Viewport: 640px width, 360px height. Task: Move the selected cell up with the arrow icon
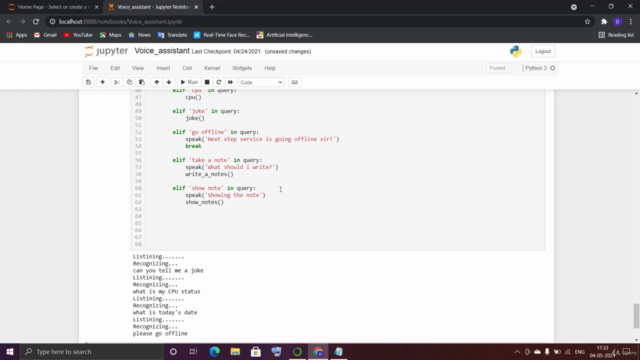point(157,82)
